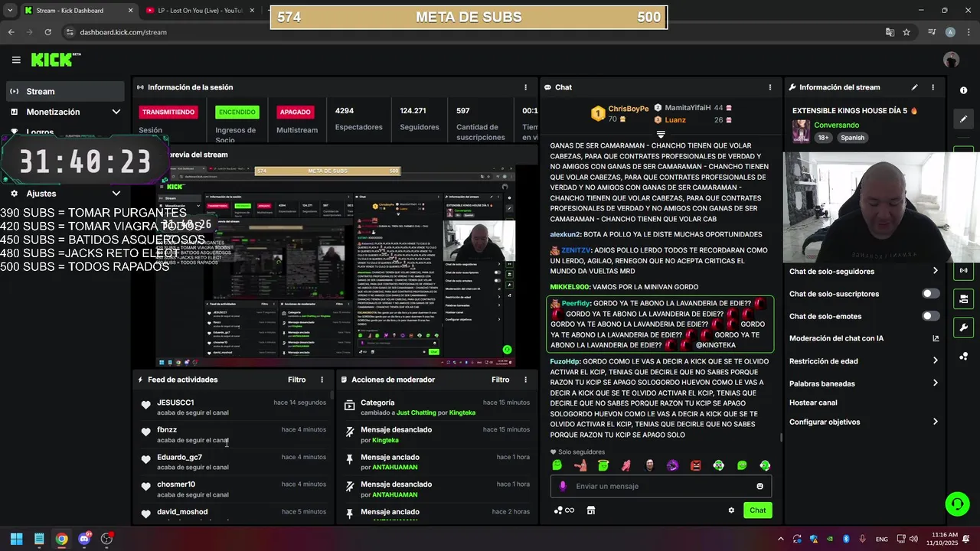This screenshot has width=980, height=551.
Task: Click the three-dots cluster icon in sidebar
Action: point(963,356)
